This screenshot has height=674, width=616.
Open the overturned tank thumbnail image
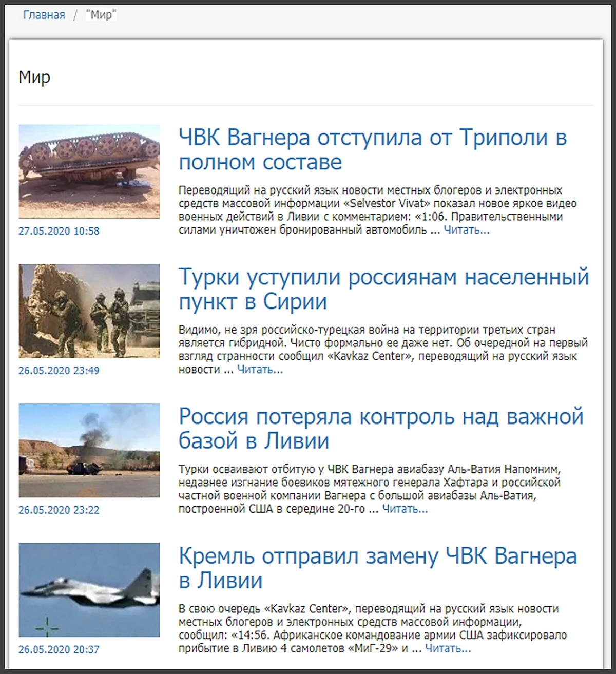(89, 171)
